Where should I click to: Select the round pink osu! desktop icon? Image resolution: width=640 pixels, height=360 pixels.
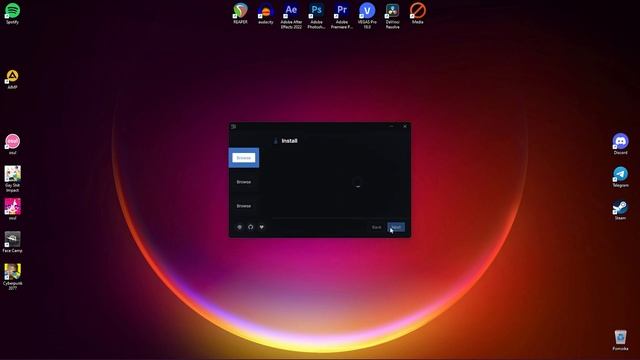point(12,144)
